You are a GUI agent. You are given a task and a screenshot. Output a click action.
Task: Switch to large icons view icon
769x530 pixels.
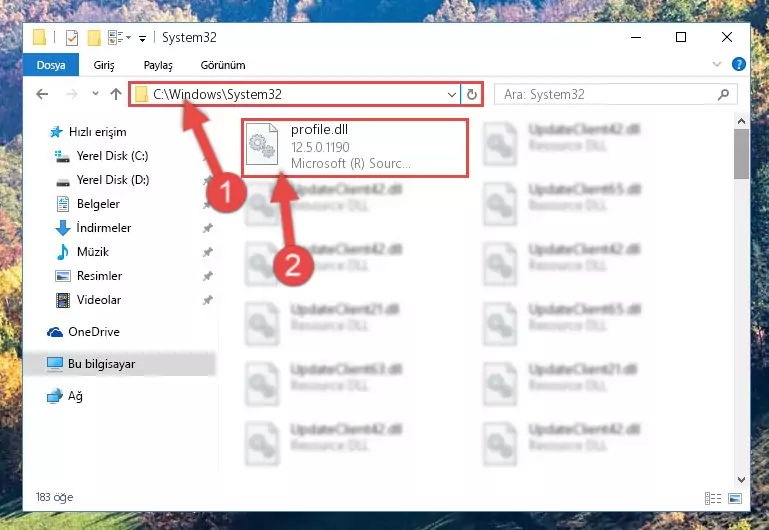[735, 499]
